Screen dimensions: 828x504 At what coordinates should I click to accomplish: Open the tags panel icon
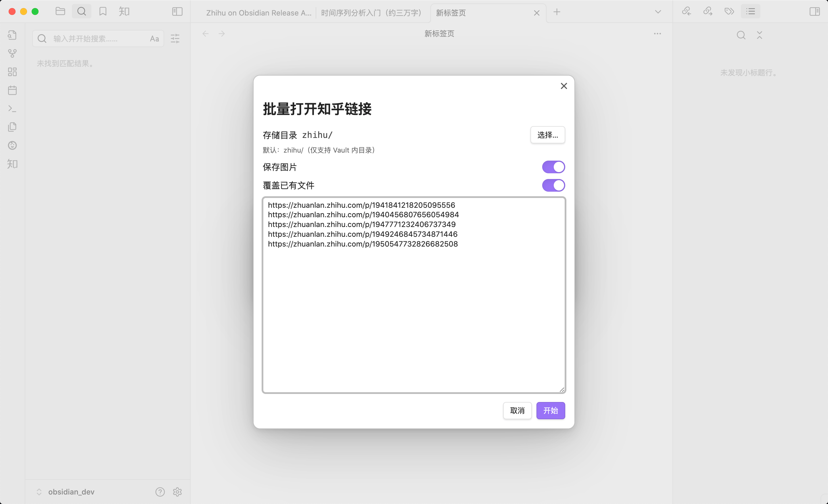coord(729,11)
